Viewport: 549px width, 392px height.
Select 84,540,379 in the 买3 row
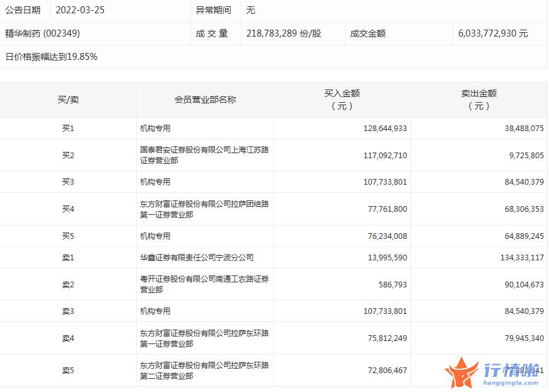click(x=524, y=182)
